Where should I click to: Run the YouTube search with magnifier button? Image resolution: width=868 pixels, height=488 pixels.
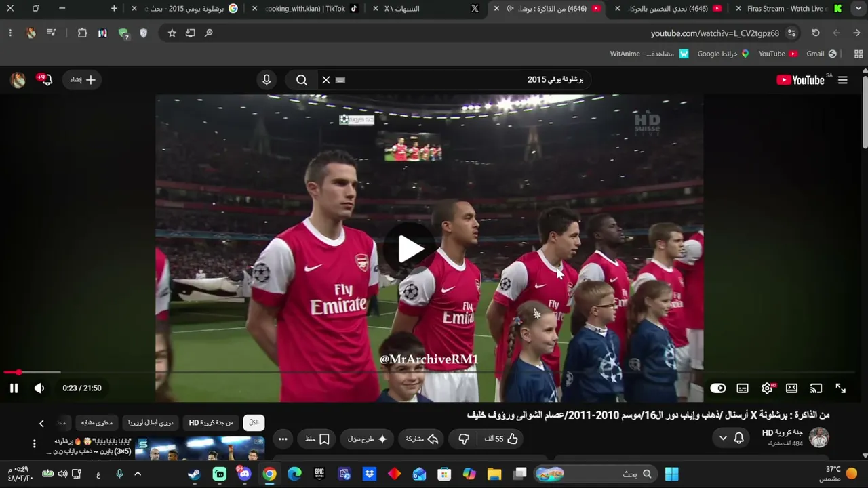pyautogui.click(x=302, y=80)
